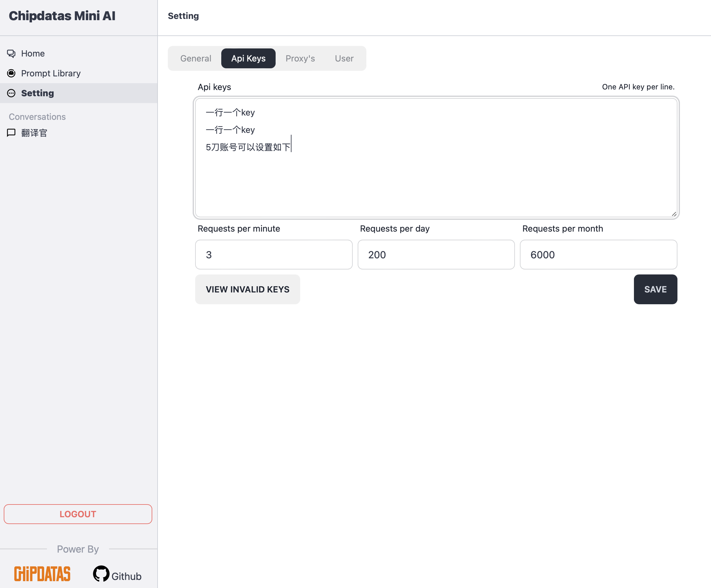Click View Invalid Keys button
Viewport: 711px width, 588px height.
247,289
